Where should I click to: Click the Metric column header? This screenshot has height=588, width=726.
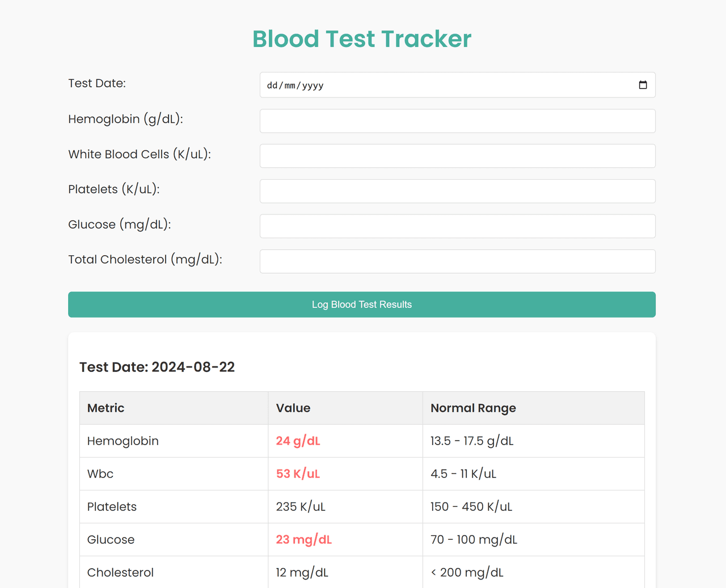coord(106,408)
